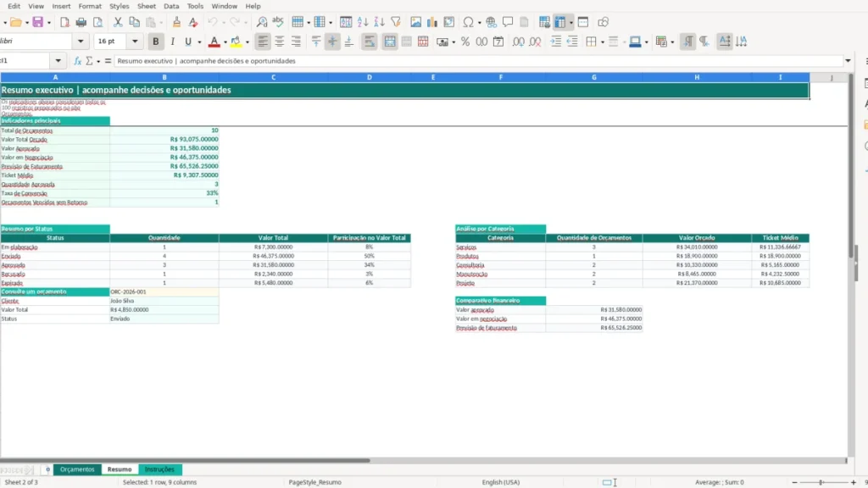
Task: Open the Styles menu
Action: (119, 6)
